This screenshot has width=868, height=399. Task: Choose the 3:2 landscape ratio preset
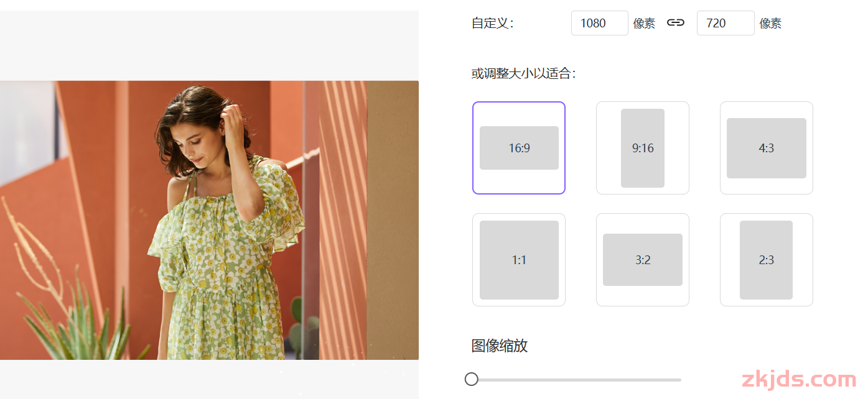tap(643, 260)
